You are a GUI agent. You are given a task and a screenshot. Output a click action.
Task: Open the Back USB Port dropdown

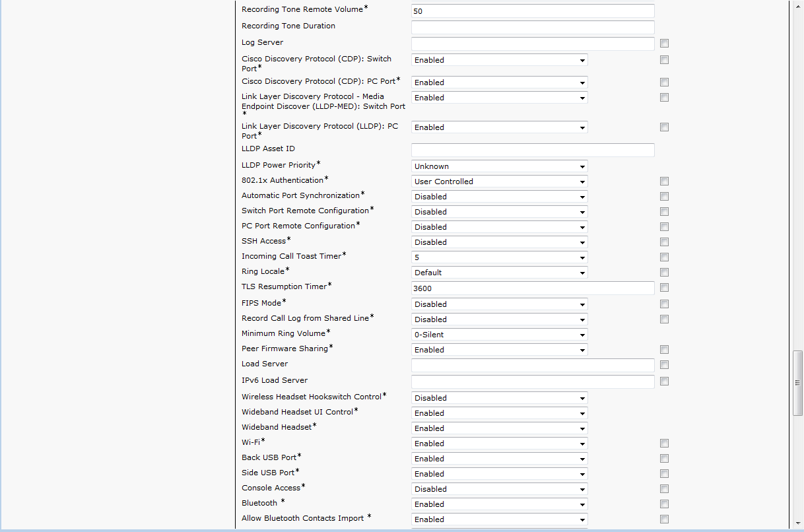499,459
